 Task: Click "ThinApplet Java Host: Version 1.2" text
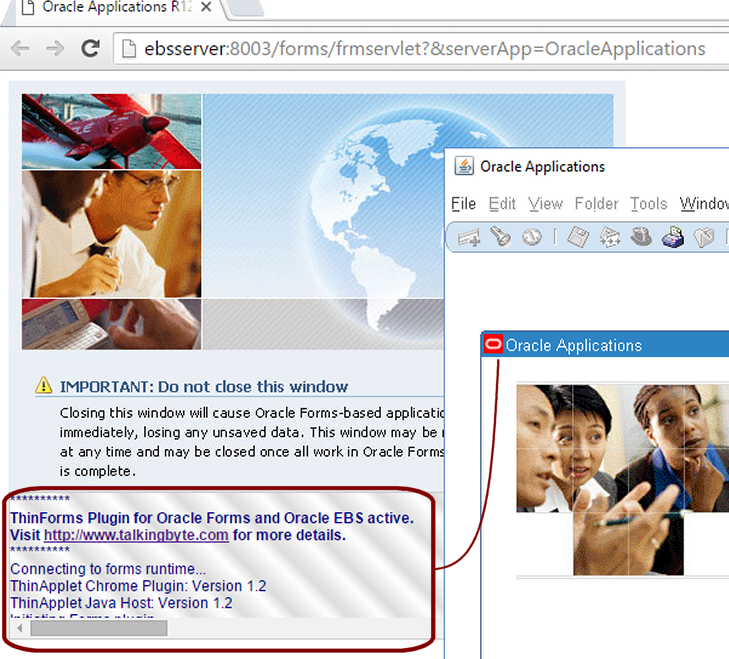coord(121,603)
